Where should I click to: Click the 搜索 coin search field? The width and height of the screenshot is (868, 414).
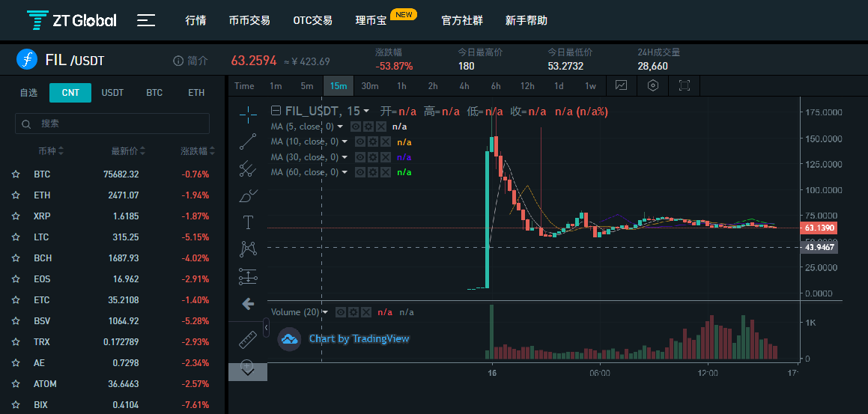pos(112,124)
